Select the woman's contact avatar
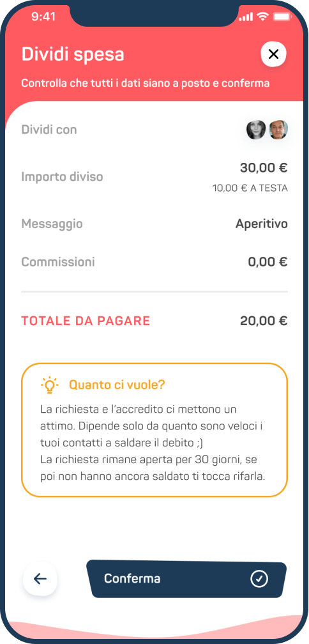 256,130
